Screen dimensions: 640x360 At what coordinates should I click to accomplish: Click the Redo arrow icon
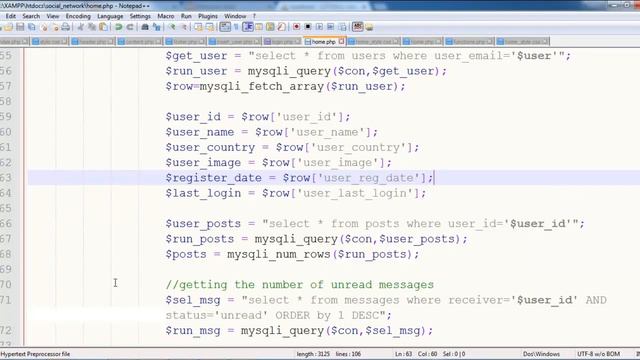(130, 27)
